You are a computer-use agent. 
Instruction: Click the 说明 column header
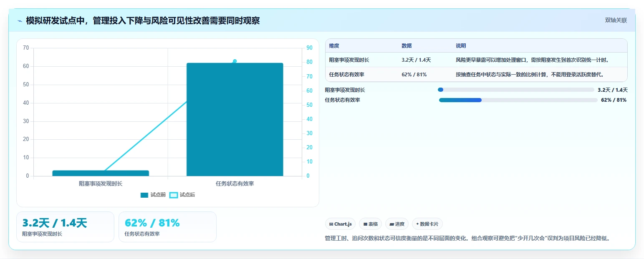[x=461, y=46]
